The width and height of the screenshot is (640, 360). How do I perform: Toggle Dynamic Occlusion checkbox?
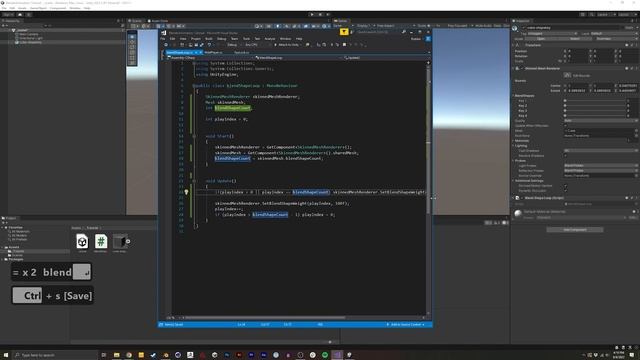(566, 191)
